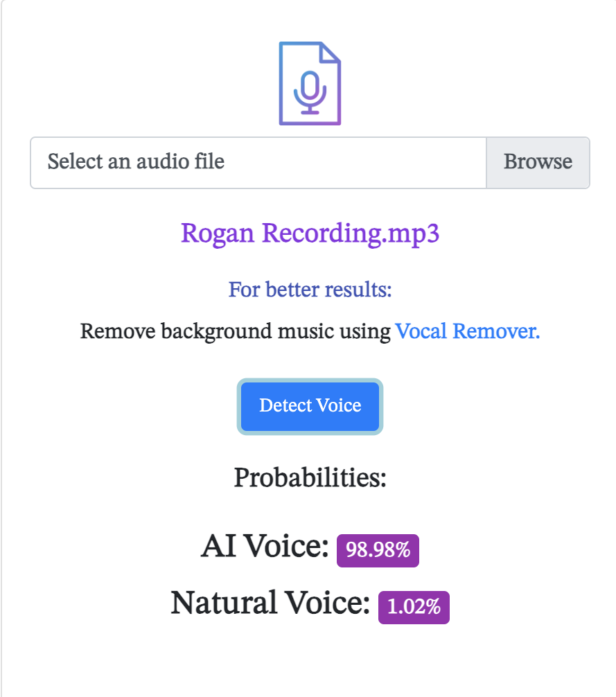This screenshot has height=697, width=616.
Task: Click the Browse button
Action: [538, 162]
